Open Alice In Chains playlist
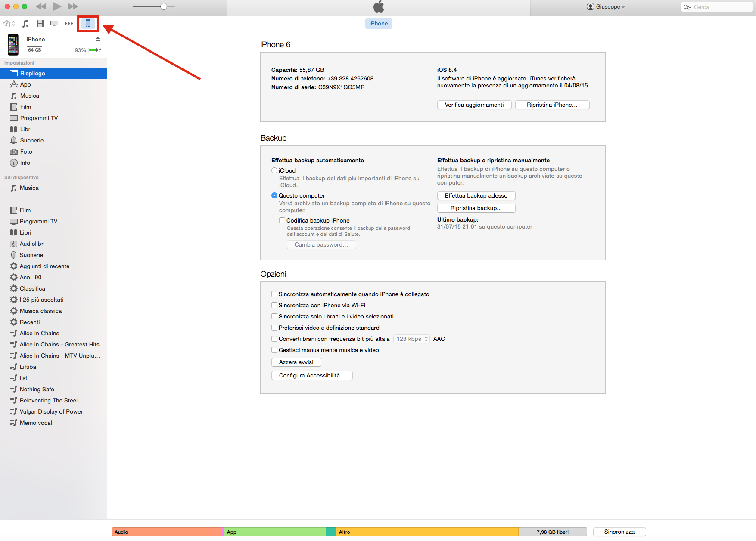This screenshot has width=756, height=541. [x=53, y=333]
